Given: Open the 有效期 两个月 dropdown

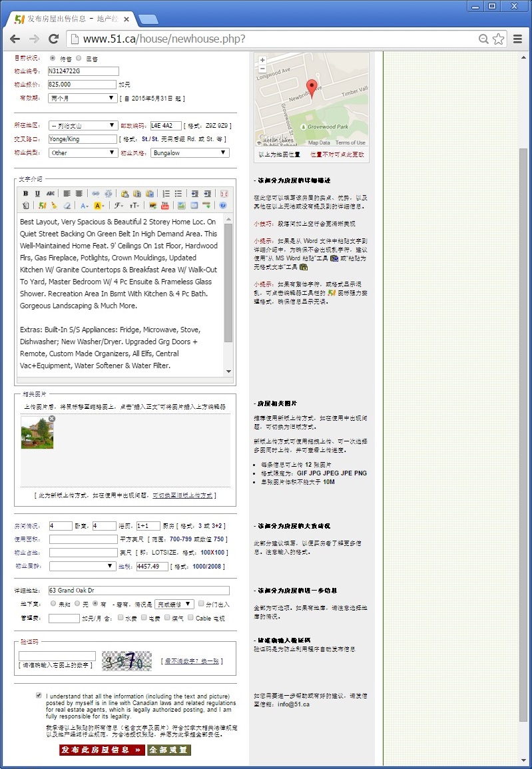Looking at the screenshot, I should (x=83, y=98).
